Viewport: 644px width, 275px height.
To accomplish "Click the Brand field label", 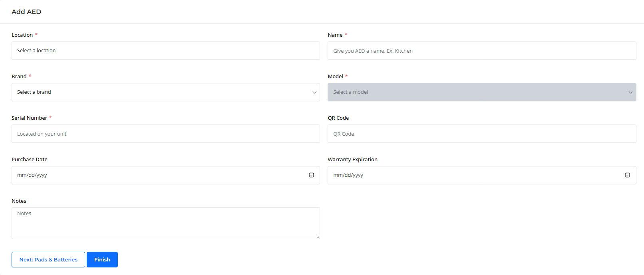I will [19, 76].
